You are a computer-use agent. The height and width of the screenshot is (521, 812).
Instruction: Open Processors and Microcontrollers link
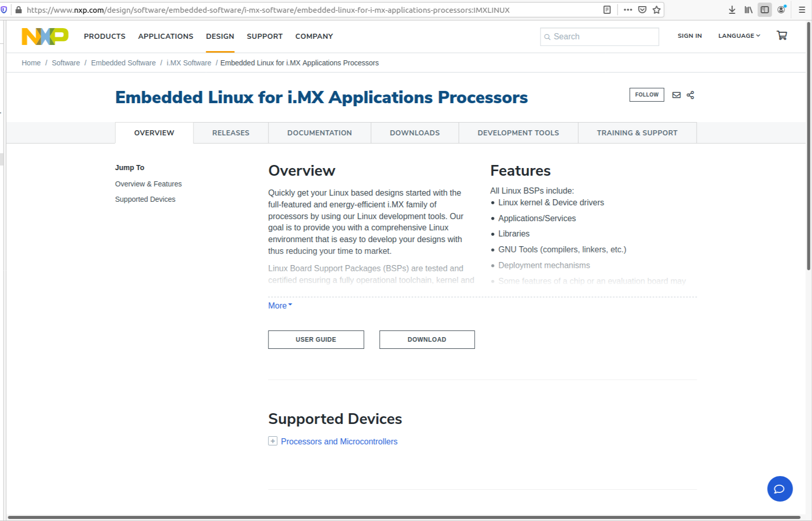click(339, 441)
